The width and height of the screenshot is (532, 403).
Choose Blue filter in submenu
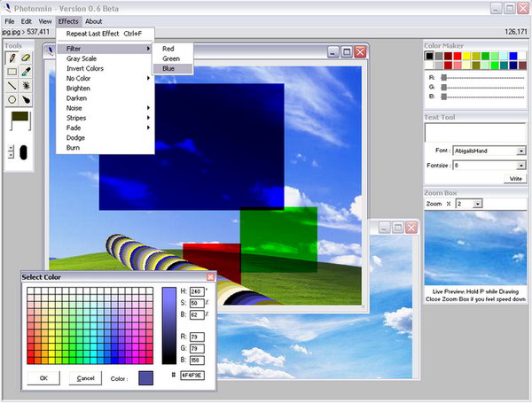pos(173,68)
